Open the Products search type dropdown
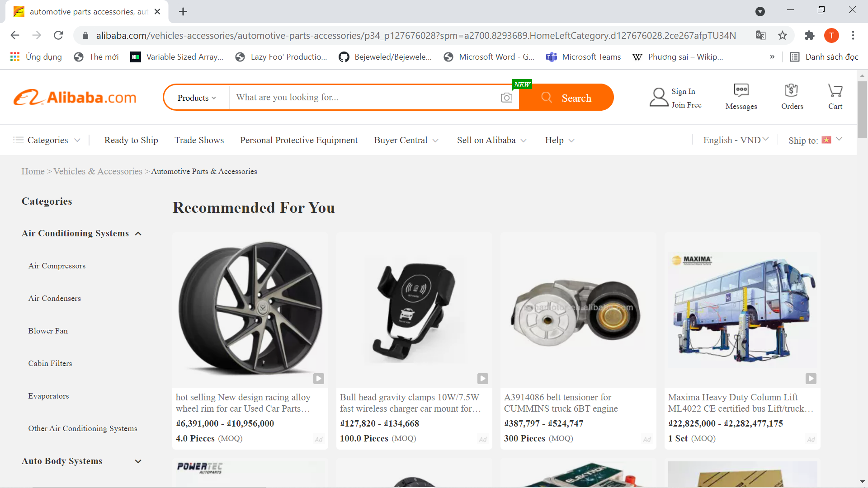 coord(197,98)
